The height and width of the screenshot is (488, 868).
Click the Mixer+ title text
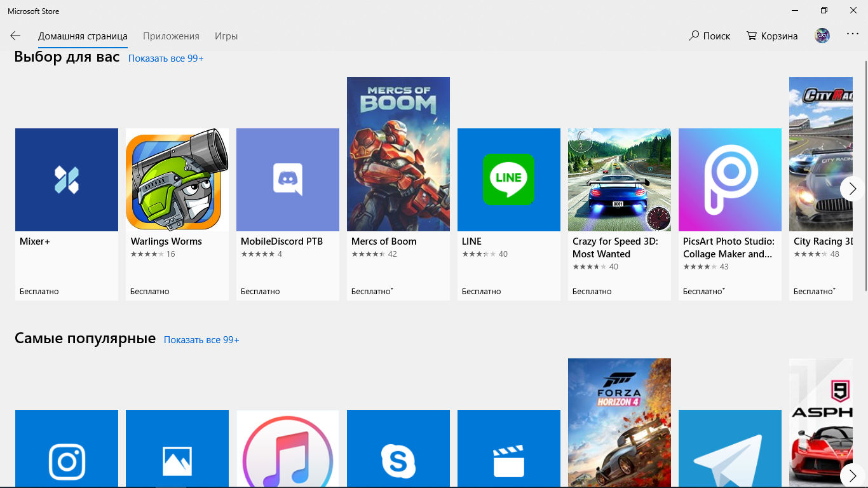pos(35,241)
